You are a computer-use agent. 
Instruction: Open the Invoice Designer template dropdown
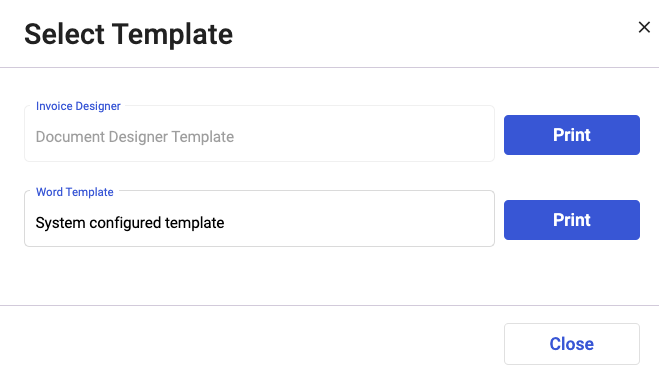(x=259, y=134)
